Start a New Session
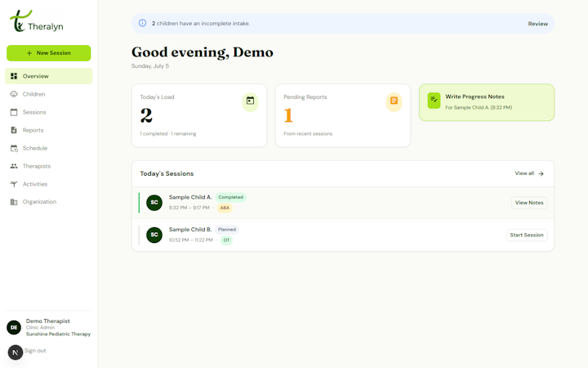This screenshot has width=588, height=368. 49,53
